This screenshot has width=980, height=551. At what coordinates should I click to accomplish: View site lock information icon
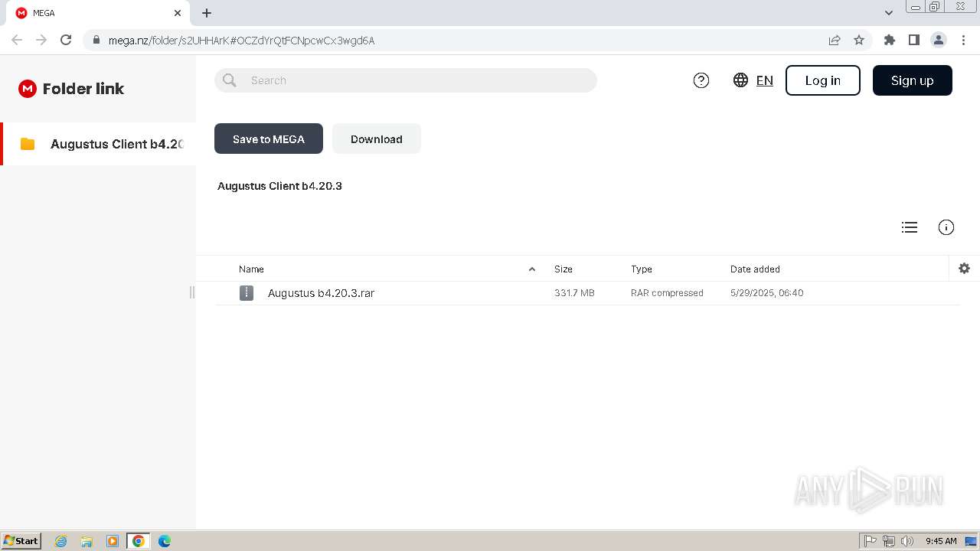click(x=96, y=41)
